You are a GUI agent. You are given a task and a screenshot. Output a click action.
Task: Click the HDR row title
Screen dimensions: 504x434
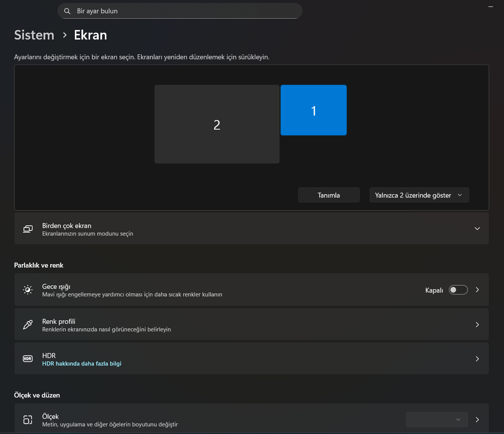(49, 355)
